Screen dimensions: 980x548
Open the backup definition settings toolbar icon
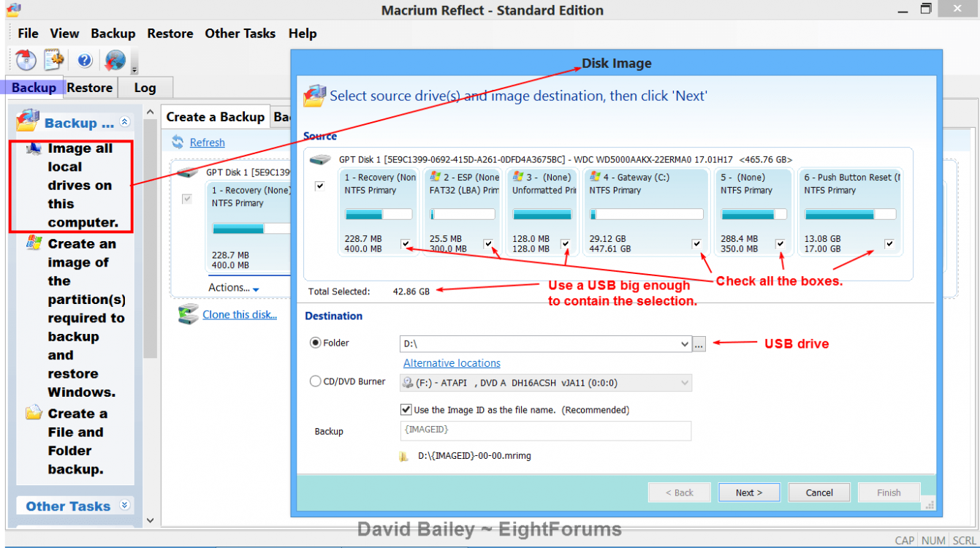click(x=54, y=60)
